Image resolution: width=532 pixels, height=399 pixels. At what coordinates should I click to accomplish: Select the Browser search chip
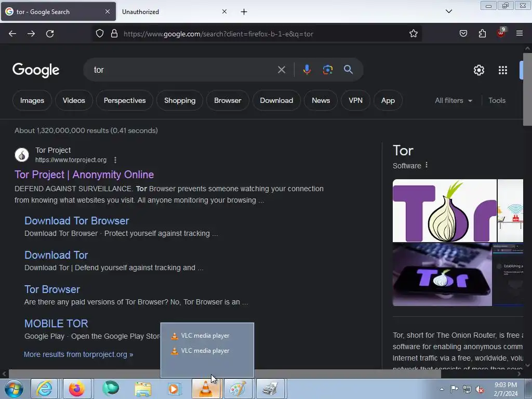point(228,100)
